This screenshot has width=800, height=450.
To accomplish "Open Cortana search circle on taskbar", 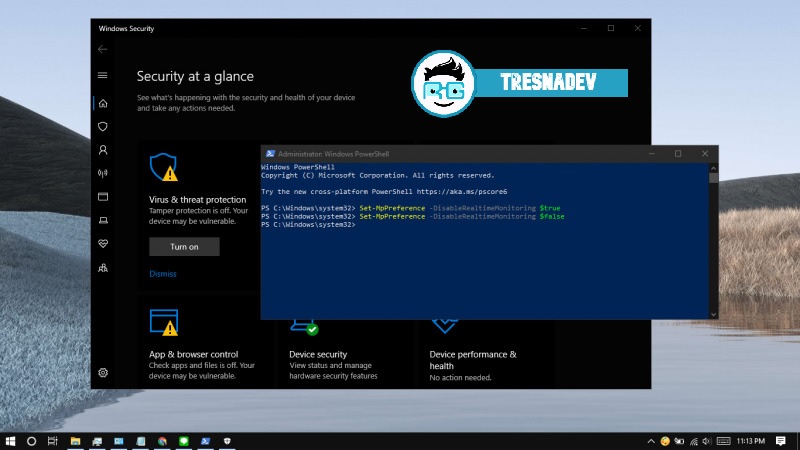I will tap(31, 441).
